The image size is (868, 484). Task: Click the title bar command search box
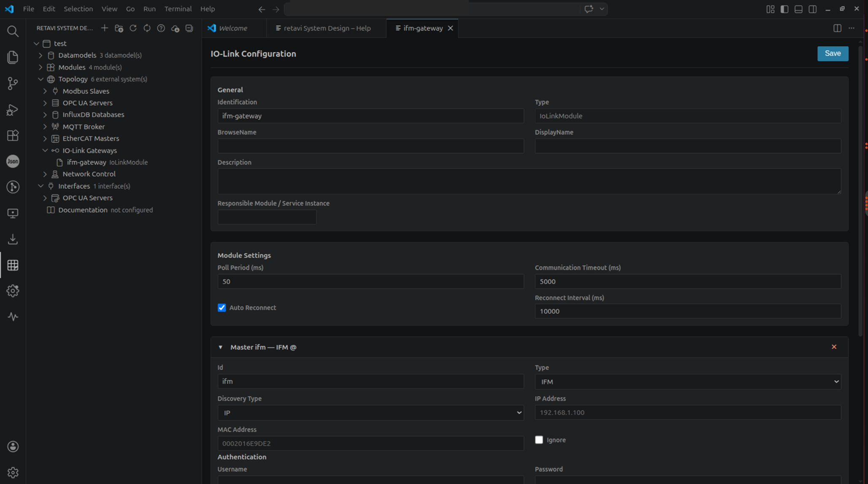click(x=432, y=9)
